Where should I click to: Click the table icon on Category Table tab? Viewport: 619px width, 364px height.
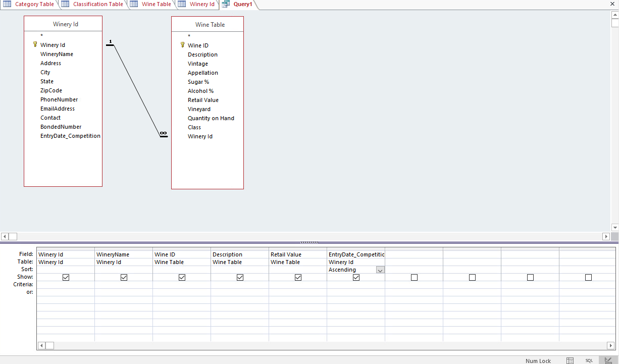pos(6,4)
